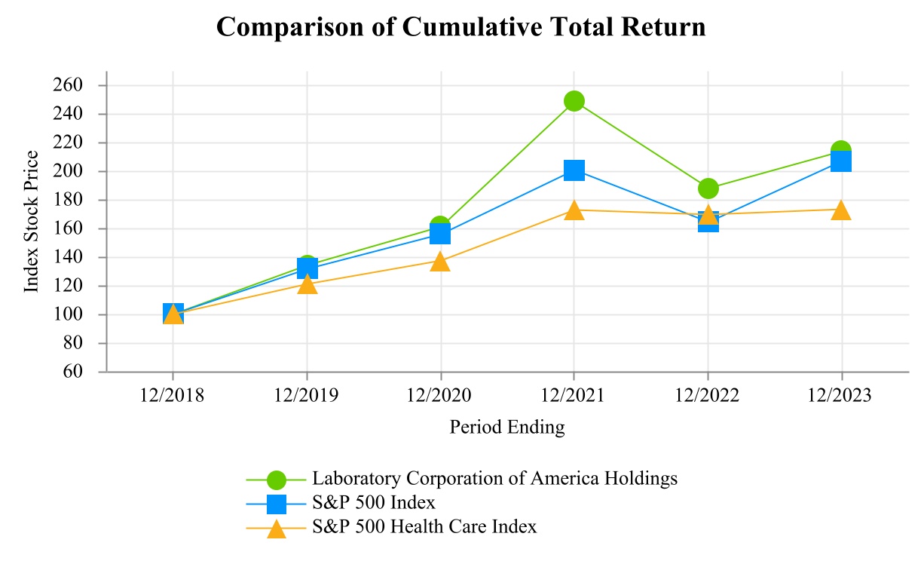Click the blue square legend icon

[x=277, y=504]
